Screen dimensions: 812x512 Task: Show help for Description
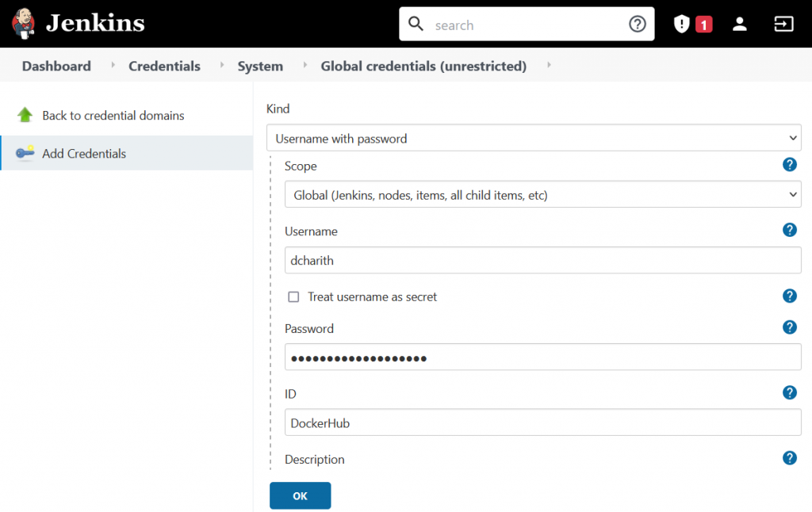[x=789, y=457]
